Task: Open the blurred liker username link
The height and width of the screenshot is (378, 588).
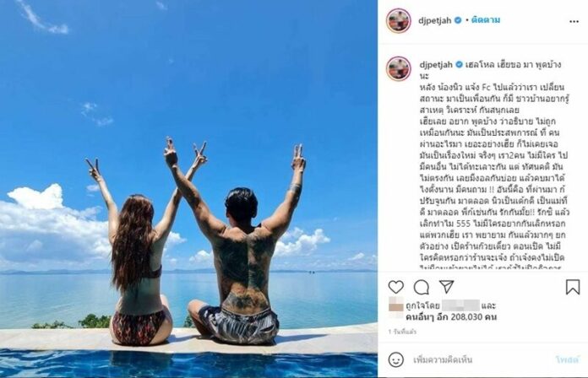Action: 460,305
